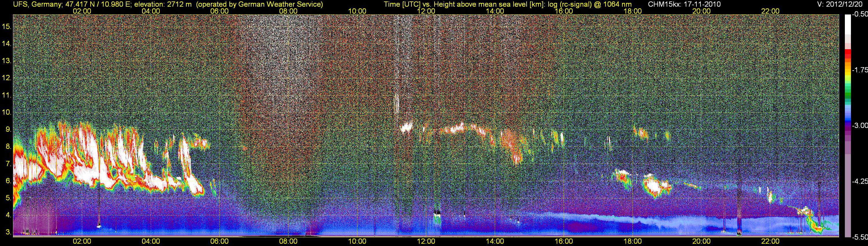Click the 9 km height axis label
868x246 pixels.
pos(8,129)
